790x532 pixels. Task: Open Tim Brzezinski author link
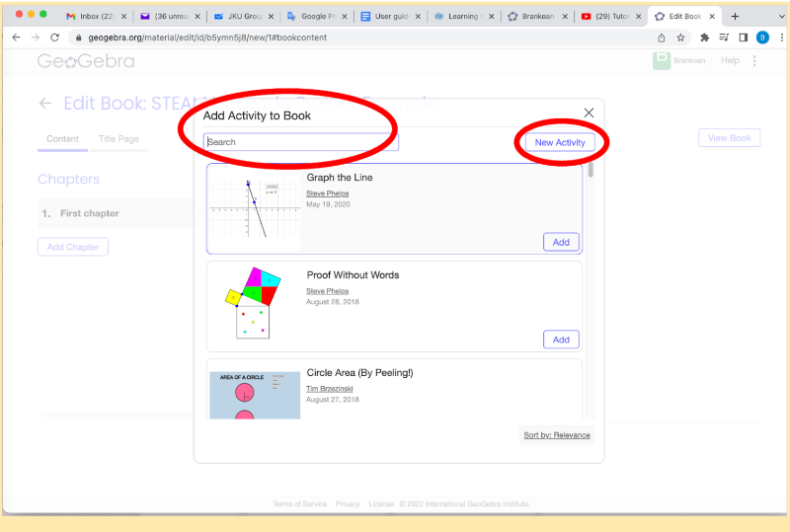(330, 389)
